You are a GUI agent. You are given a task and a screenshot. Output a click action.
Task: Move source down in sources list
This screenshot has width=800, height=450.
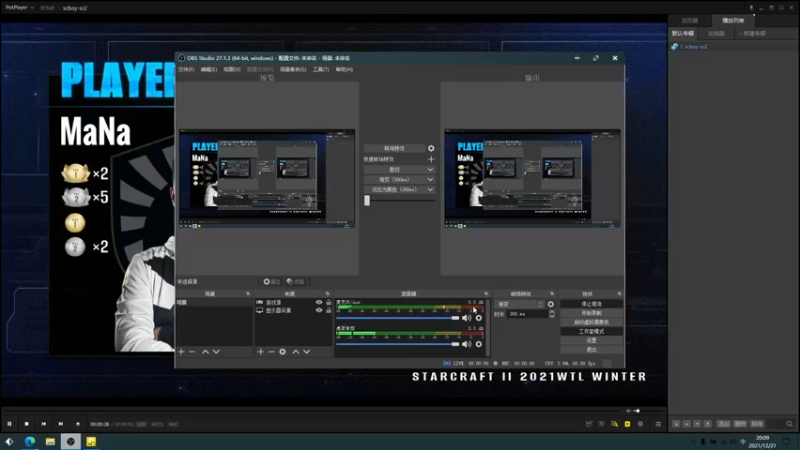(307, 352)
